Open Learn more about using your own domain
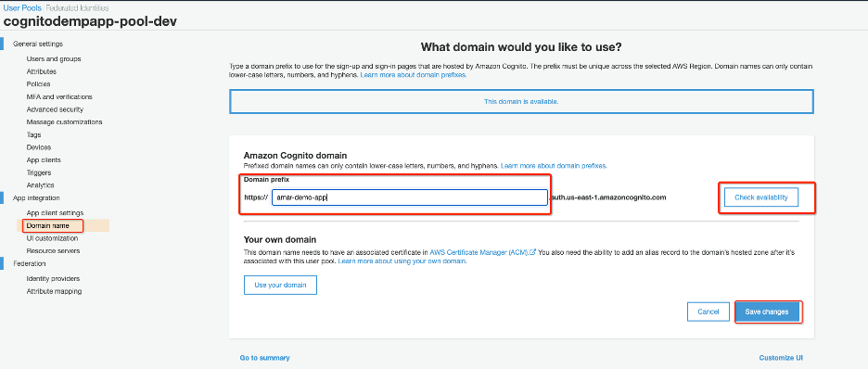Screen dimensions: 868x369 [402, 261]
